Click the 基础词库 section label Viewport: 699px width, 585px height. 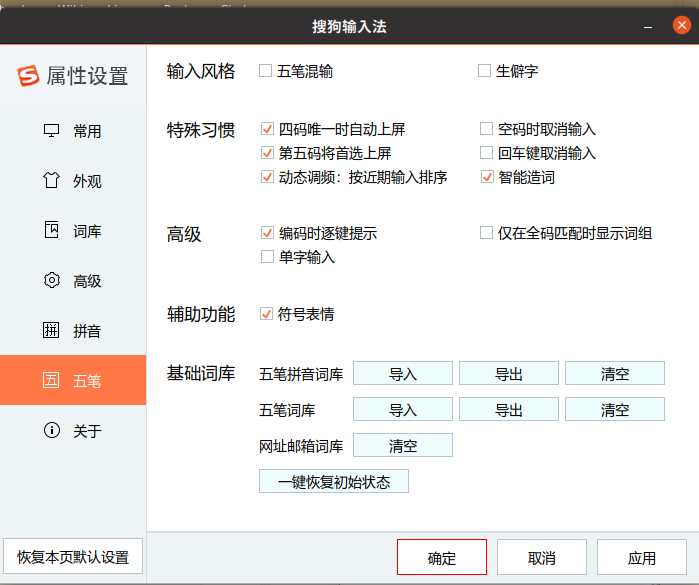click(x=201, y=373)
